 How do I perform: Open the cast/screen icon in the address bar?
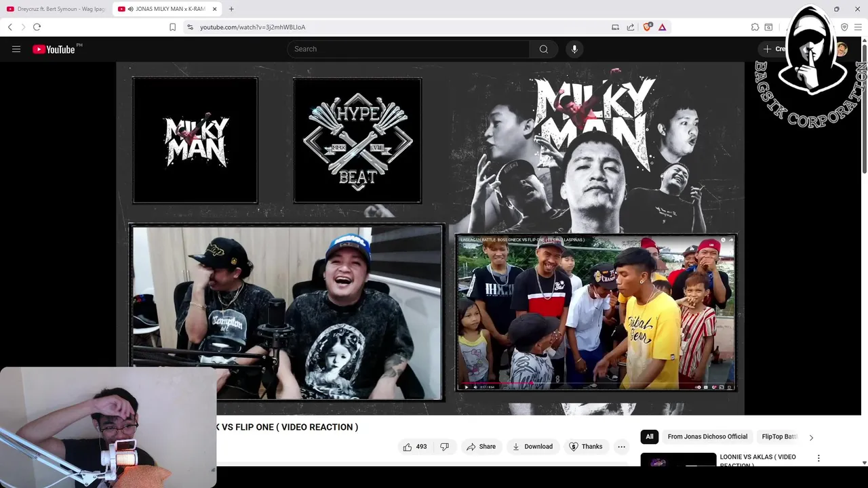click(615, 27)
